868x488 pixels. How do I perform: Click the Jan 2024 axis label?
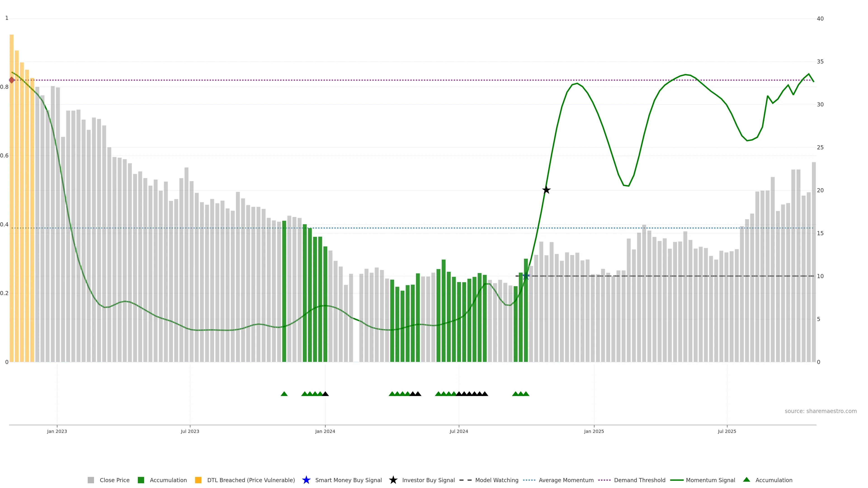point(325,432)
